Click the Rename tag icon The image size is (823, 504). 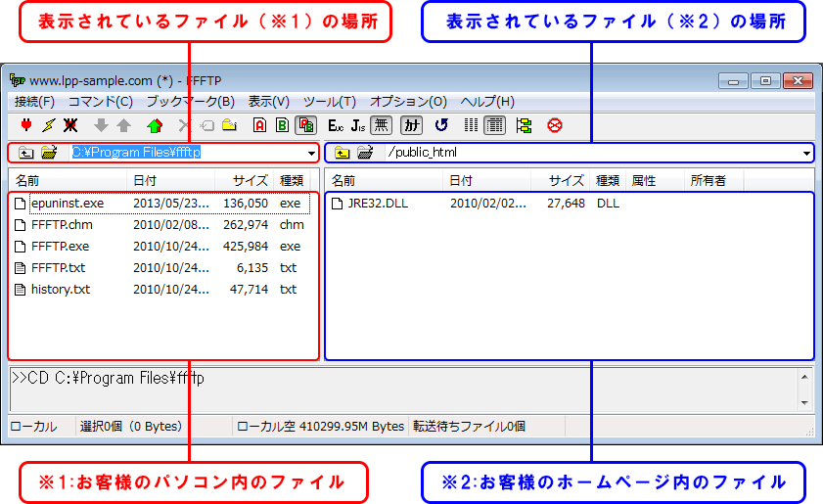[207, 125]
